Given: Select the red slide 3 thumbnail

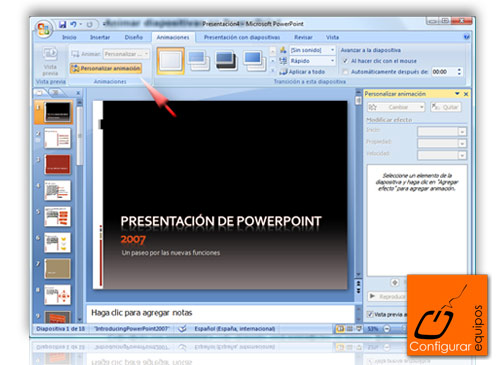Looking at the screenshot, I should 57,164.
